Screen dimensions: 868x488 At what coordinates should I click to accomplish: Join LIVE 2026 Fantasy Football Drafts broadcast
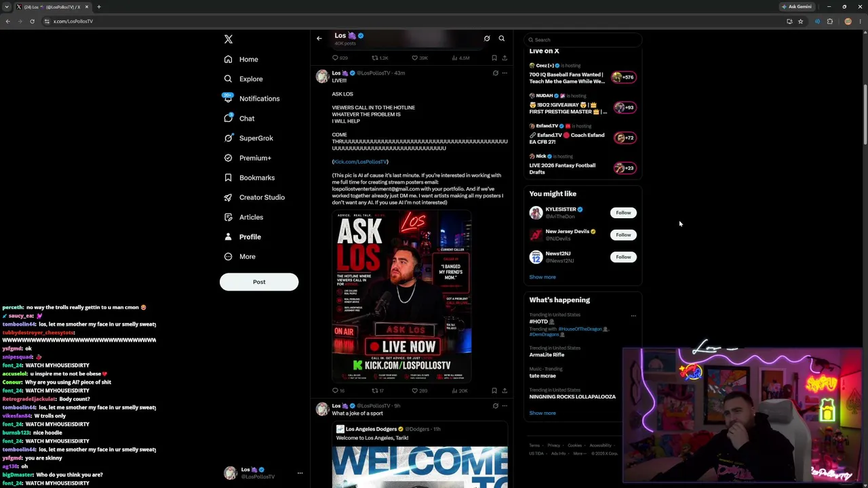583,165
